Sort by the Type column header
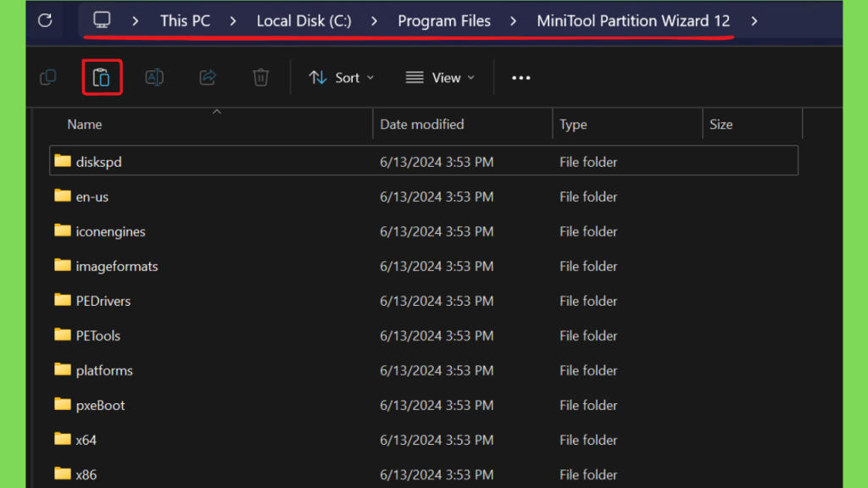The image size is (868, 488). (x=573, y=125)
